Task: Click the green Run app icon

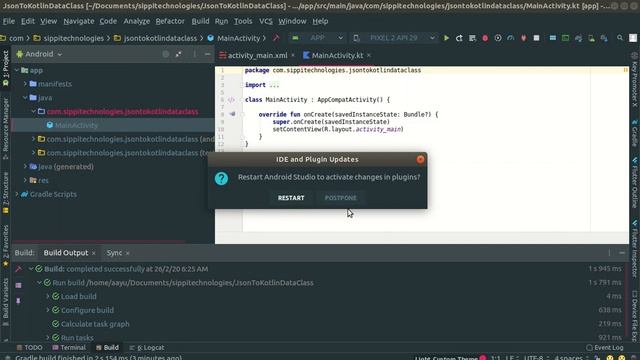Action: pyautogui.click(x=446, y=38)
